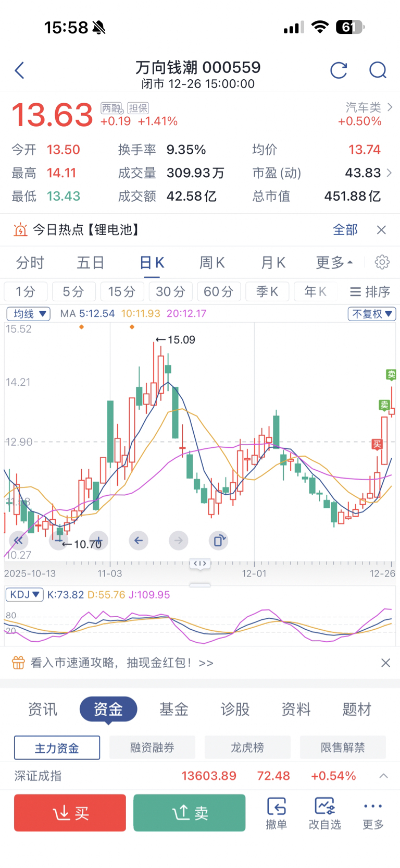The height and width of the screenshot is (868, 400).
Task: Select the 主力资金 sub-tab
Action: point(57,748)
